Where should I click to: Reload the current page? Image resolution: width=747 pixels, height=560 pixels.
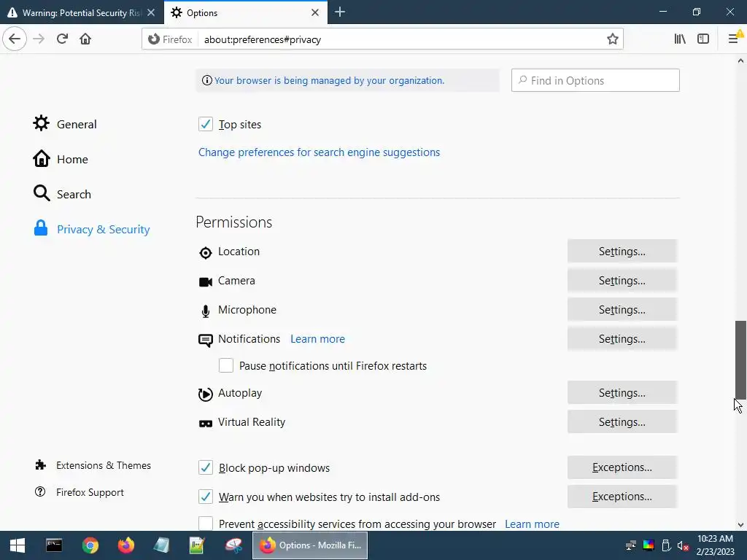coord(62,39)
